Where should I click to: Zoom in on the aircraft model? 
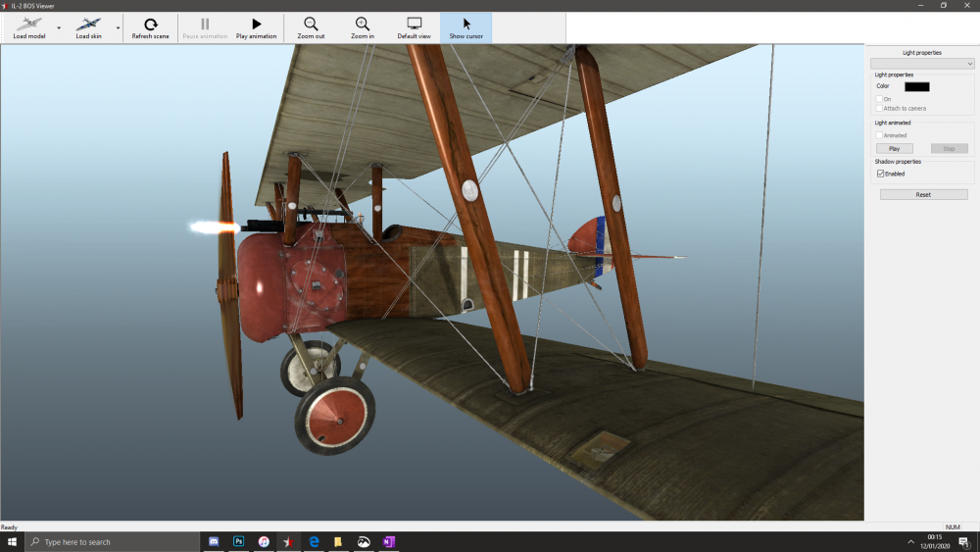coord(363,27)
